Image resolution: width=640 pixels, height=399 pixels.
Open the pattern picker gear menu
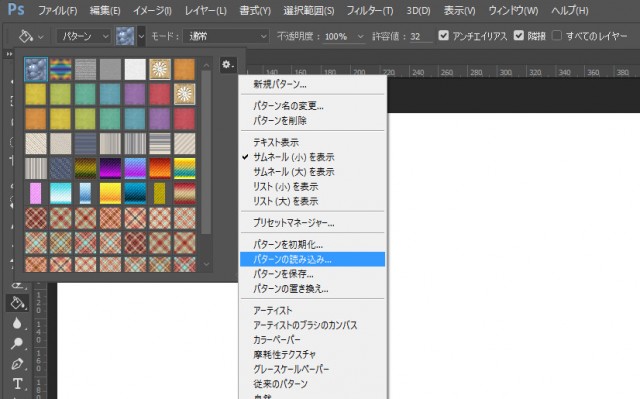[228, 64]
